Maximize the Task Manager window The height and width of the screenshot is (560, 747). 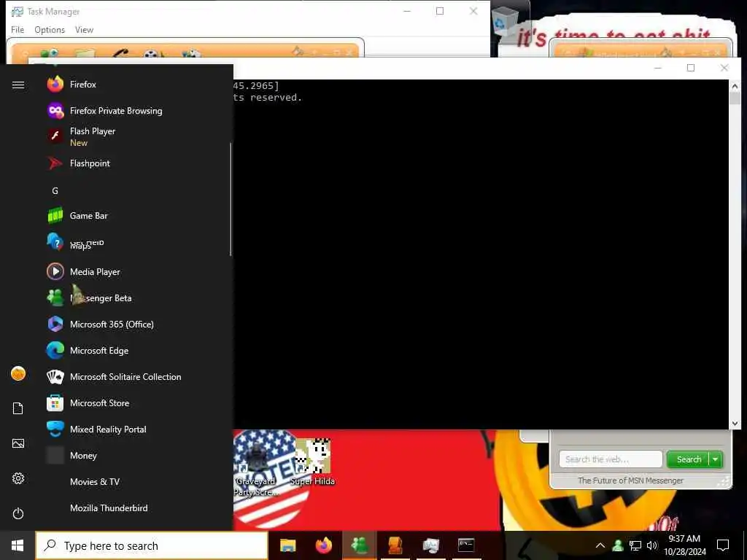coord(440,11)
